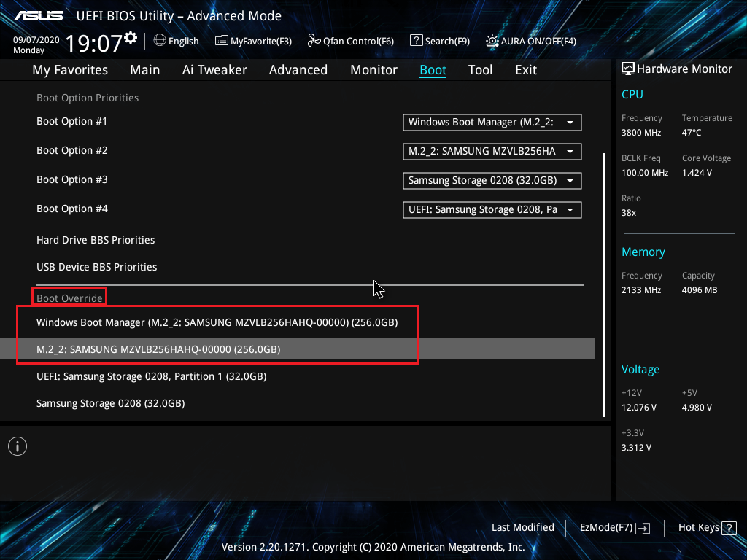Select M.2_2 SAMSUNG MZVLB256HAHQ boot override

(298, 349)
